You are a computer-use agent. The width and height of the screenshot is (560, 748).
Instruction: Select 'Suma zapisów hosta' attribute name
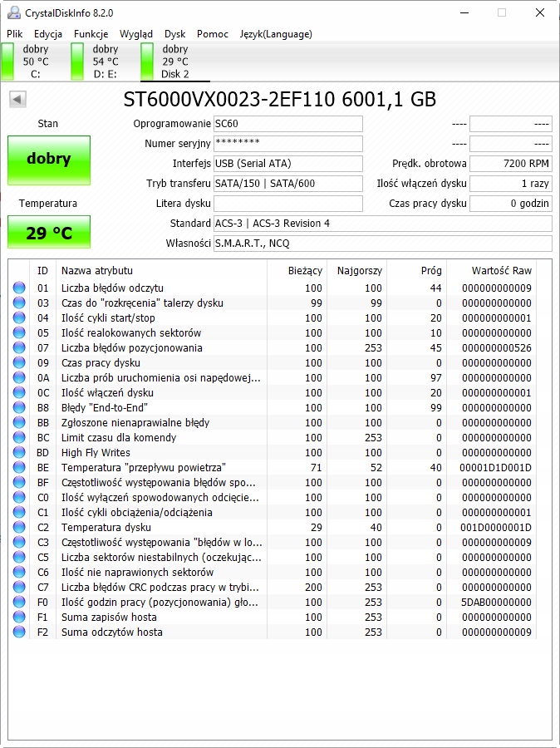pos(109,618)
